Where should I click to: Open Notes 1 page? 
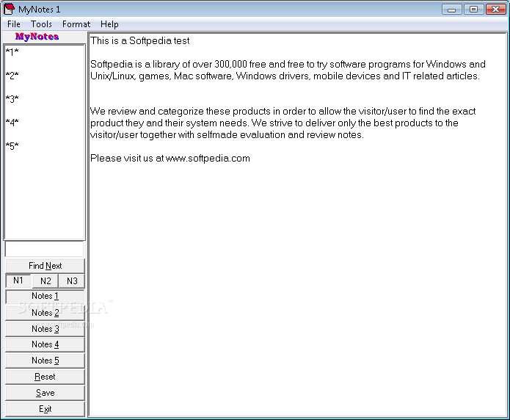point(45,296)
